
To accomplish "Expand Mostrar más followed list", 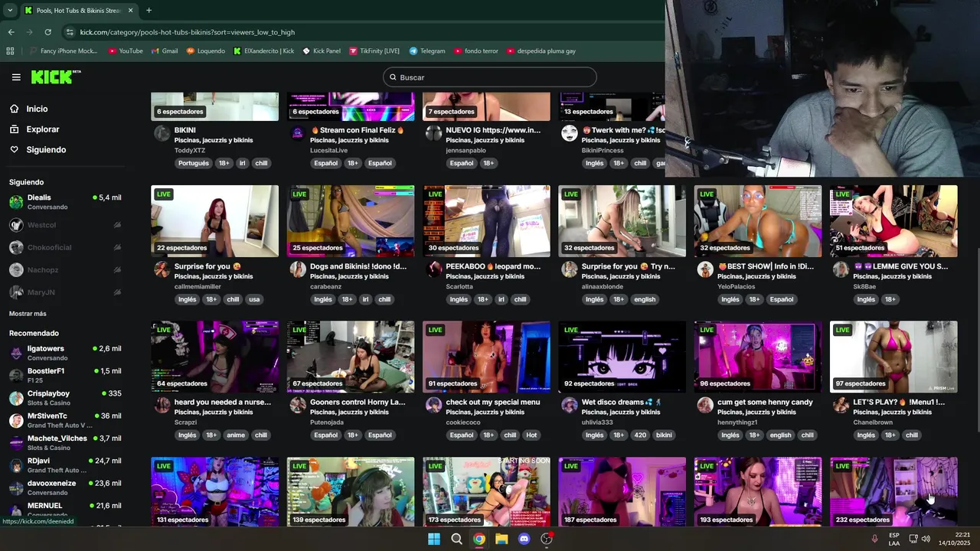I will (28, 314).
